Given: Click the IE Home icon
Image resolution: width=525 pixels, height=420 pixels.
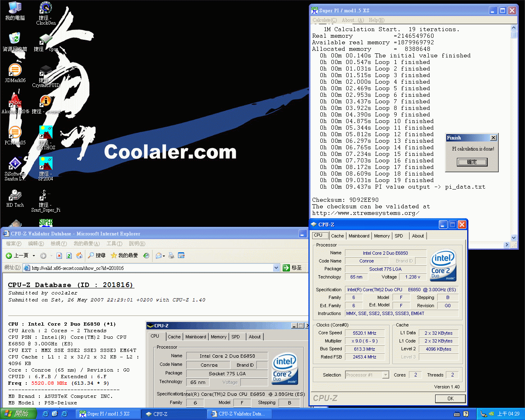Looking at the screenshot, I should [79, 256].
